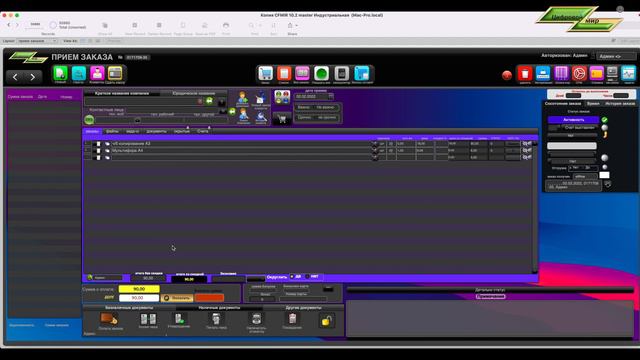640x360 pixels.
Task: Click the gray device toolbar icon
Action: [x=342, y=73]
